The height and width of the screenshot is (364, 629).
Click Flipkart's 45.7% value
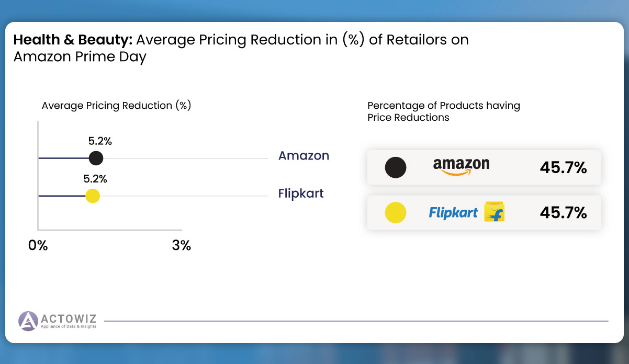pos(563,212)
